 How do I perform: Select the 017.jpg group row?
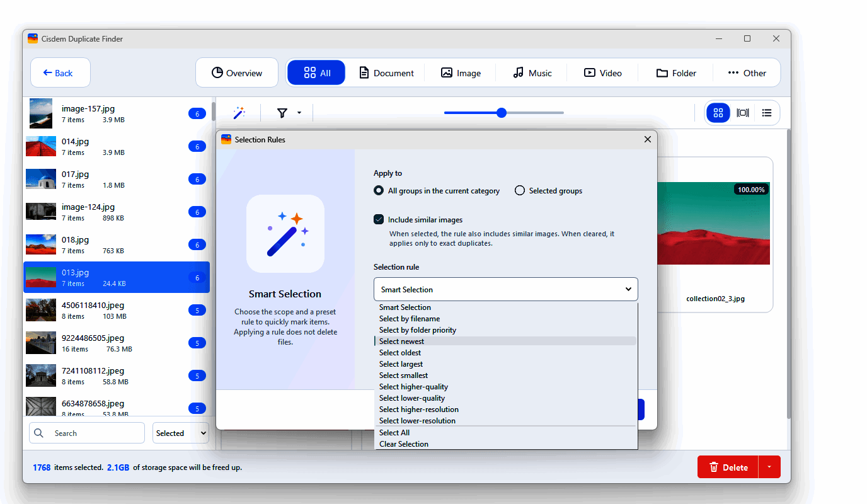point(117,179)
